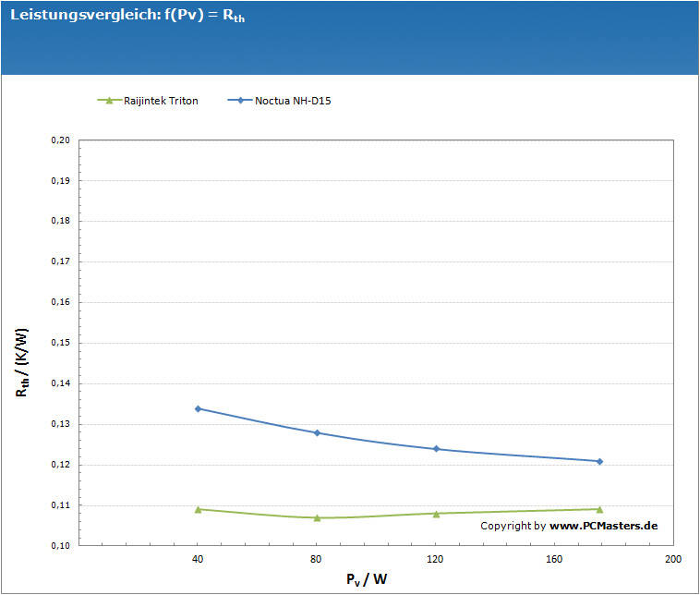This screenshot has height=595, width=700.
Task: Select the Noctua data point at 80 W
Action: click(x=317, y=432)
